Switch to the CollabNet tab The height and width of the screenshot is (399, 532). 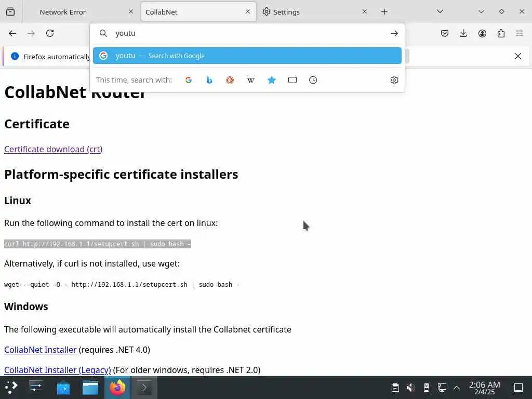(198, 12)
